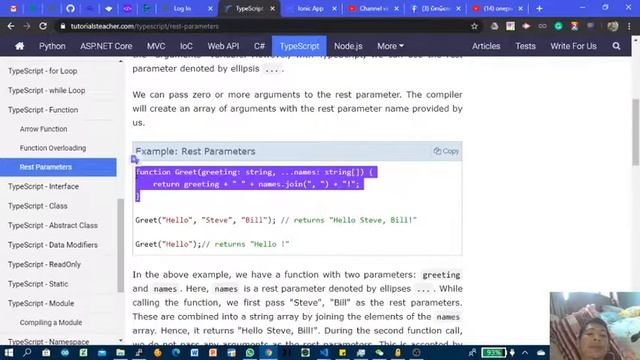Open Chrome's three-dot menu
The image size is (640, 360).
[629, 26]
